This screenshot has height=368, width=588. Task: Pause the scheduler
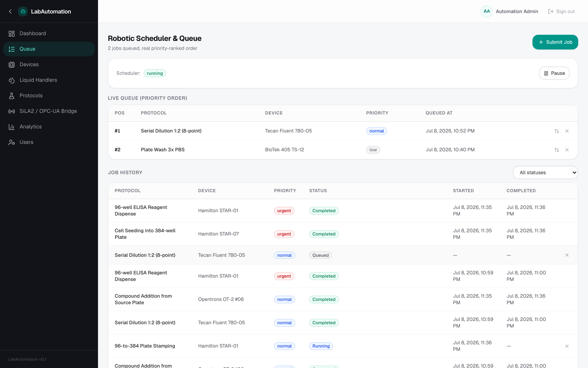(x=554, y=74)
